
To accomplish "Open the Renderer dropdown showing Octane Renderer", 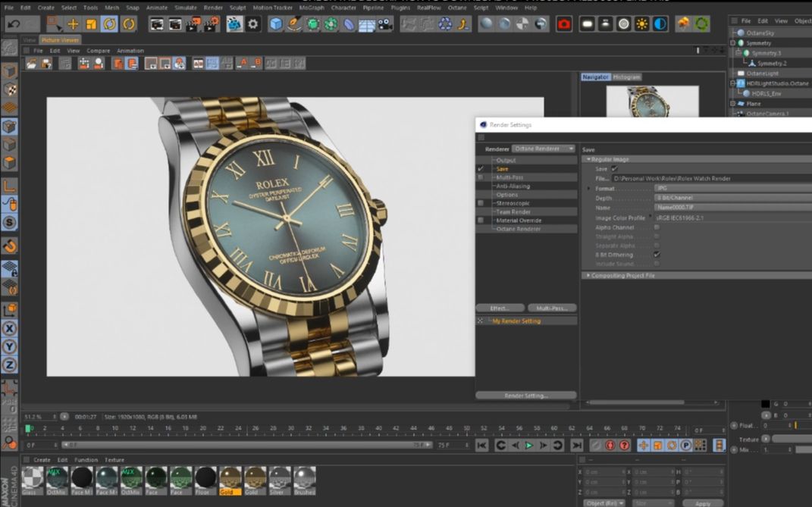I will [x=544, y=149].
